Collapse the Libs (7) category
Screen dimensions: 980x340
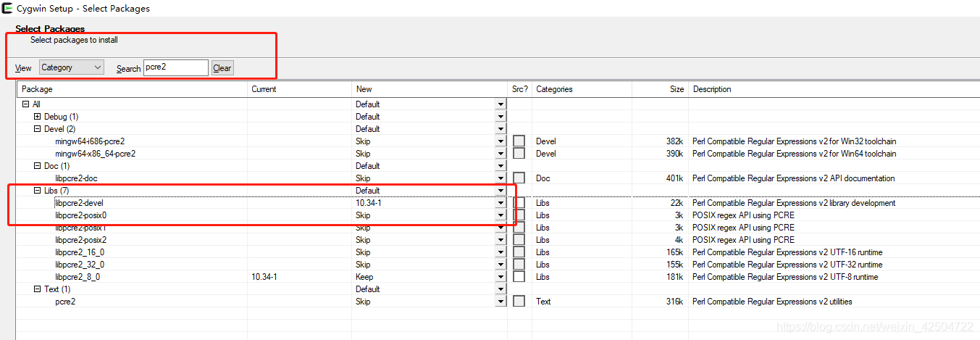click(x=38, y=191)
